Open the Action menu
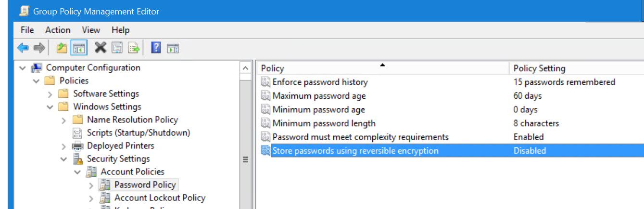 click(x=58, y=30)
